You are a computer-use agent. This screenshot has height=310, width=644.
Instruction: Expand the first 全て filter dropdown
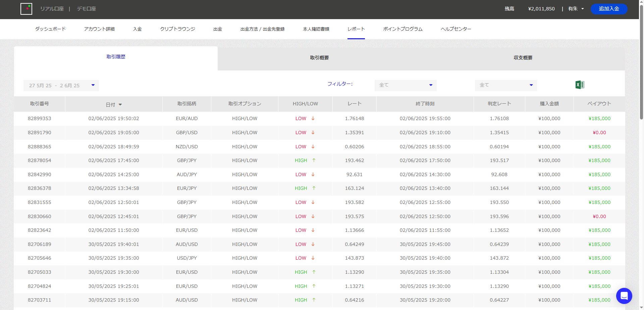(x=405, y=85)
